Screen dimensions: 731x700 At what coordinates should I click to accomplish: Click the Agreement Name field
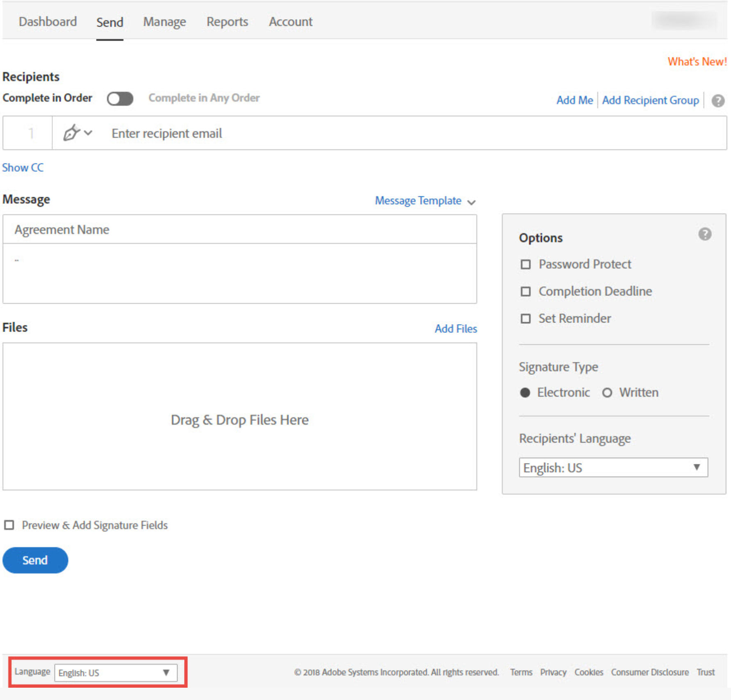pyautogui.click(x=239, y=230)
